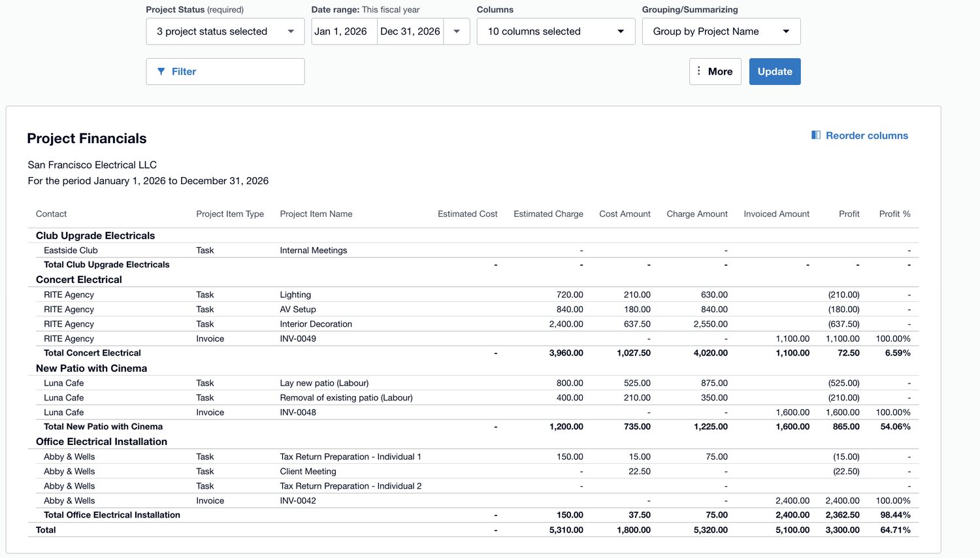
Task: Open invoice INV-0042
Action: 298,501
